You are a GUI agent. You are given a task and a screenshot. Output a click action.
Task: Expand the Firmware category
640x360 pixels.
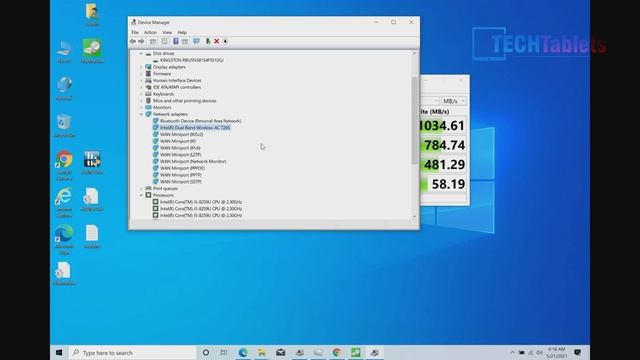(141, 74)
